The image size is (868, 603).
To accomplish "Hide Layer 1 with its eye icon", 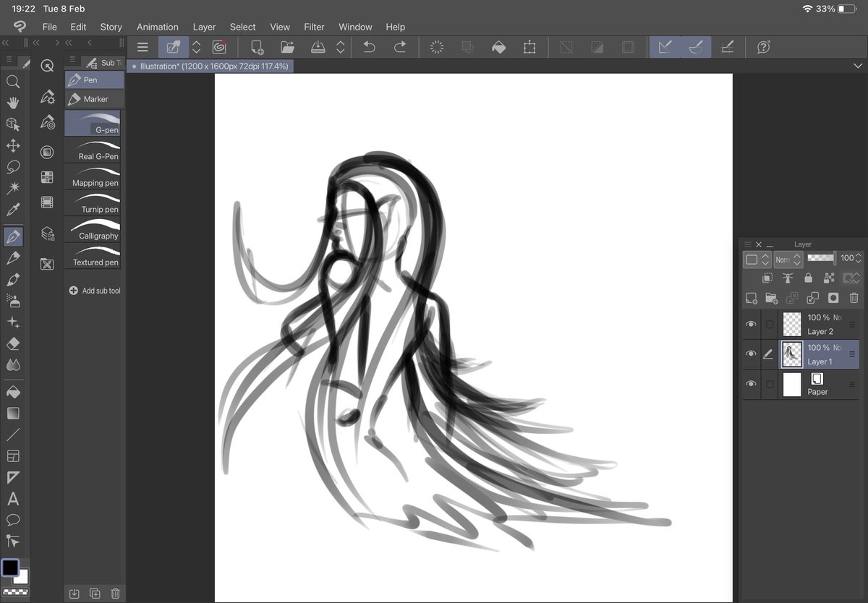I will [x=751, y=354].
